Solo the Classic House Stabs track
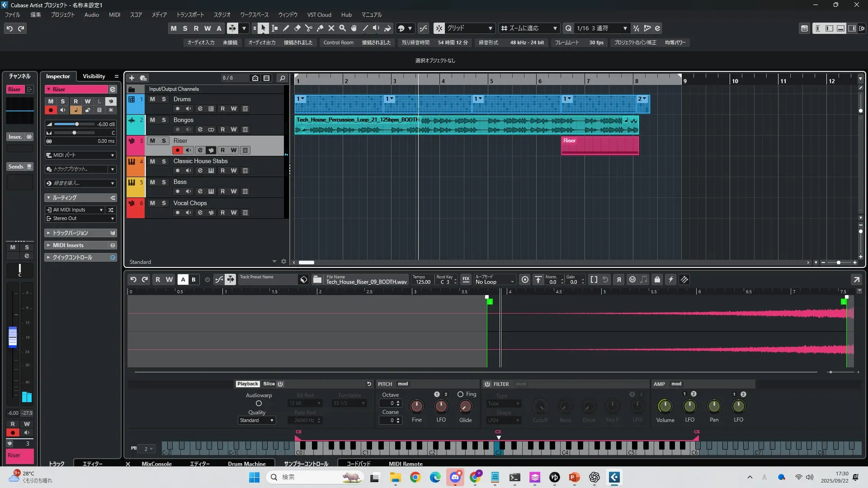The height and width of the screenshot is (488, 868). click(164, 161)
